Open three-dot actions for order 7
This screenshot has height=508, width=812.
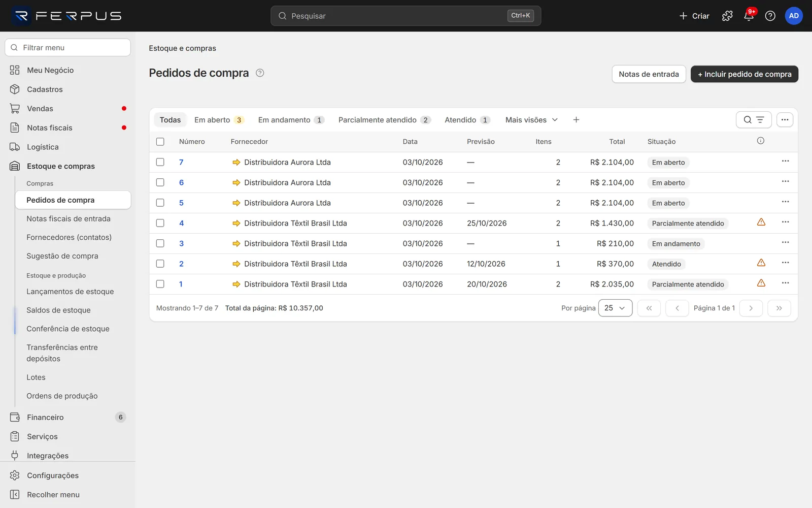pyautogui.click(x=785, y=161)
